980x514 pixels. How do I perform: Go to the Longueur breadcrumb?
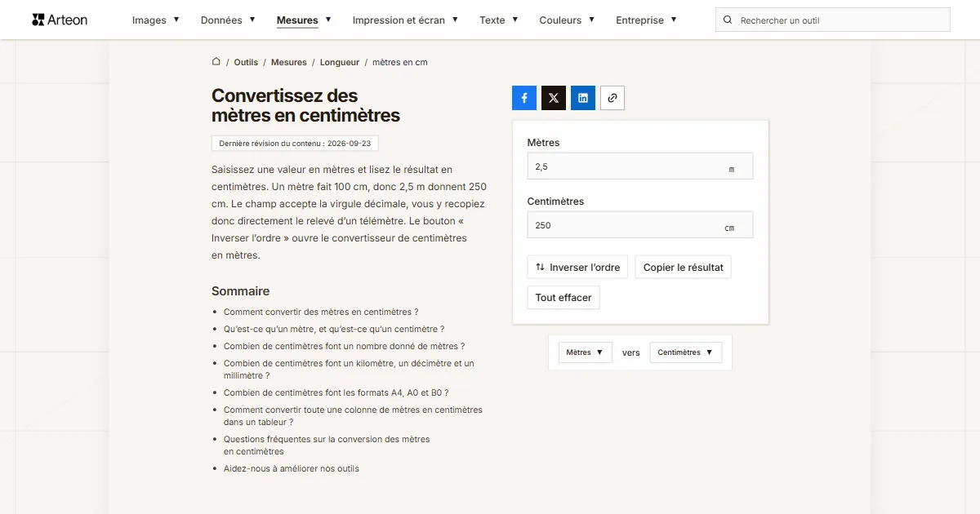point(340,62)
